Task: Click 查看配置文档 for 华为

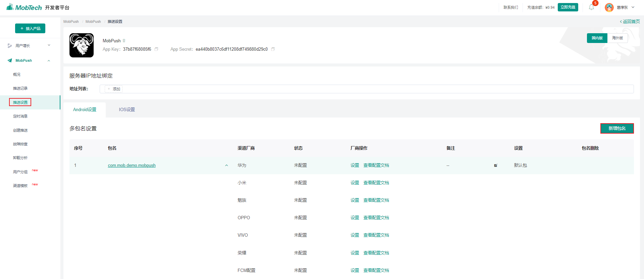Action: click(376, 165)
